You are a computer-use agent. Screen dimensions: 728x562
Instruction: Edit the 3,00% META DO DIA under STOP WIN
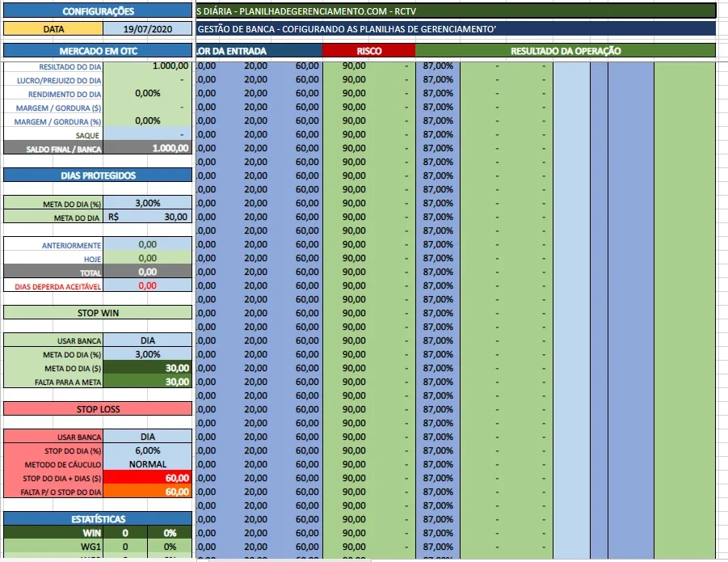click(148, 354)
